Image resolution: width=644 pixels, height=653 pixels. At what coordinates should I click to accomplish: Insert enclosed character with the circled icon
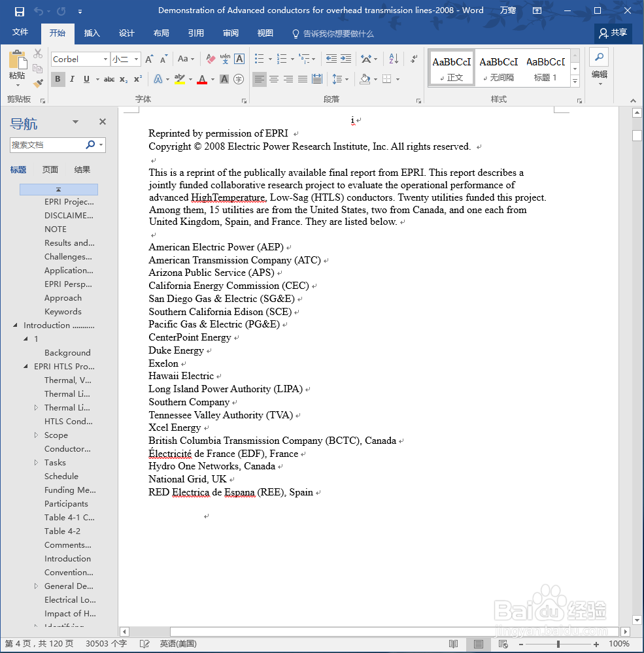click(239, 79)
